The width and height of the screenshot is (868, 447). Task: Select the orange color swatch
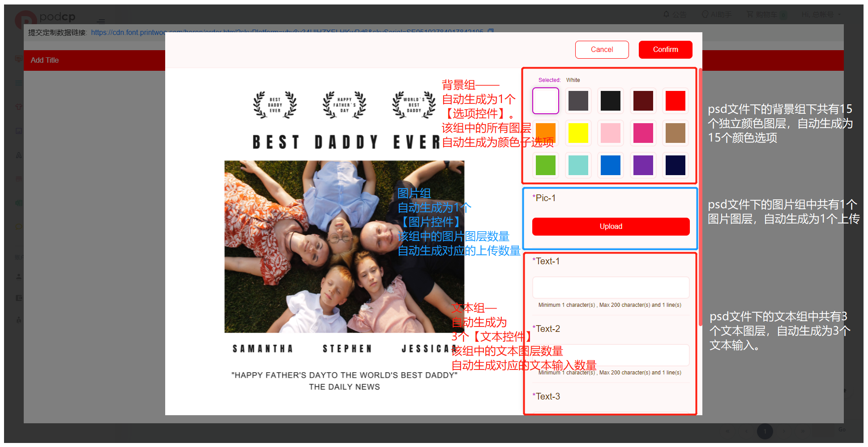coord(545,133)
